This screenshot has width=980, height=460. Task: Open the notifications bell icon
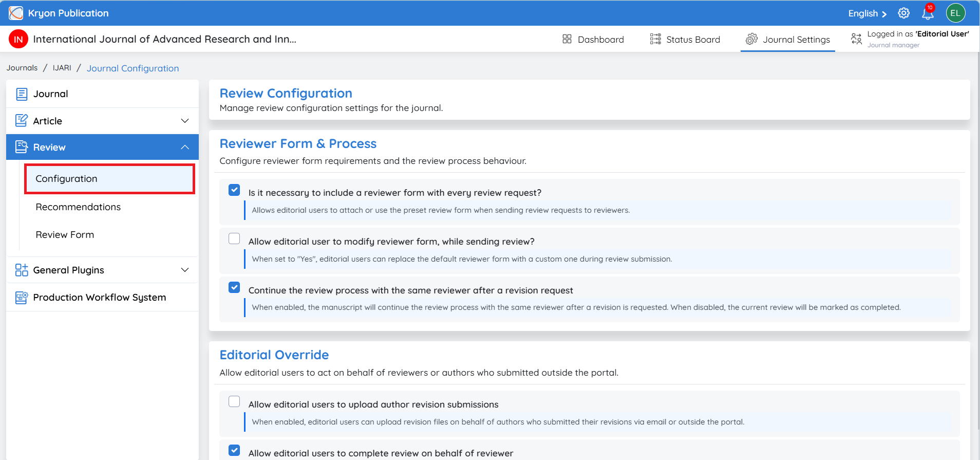click(928, 13)
